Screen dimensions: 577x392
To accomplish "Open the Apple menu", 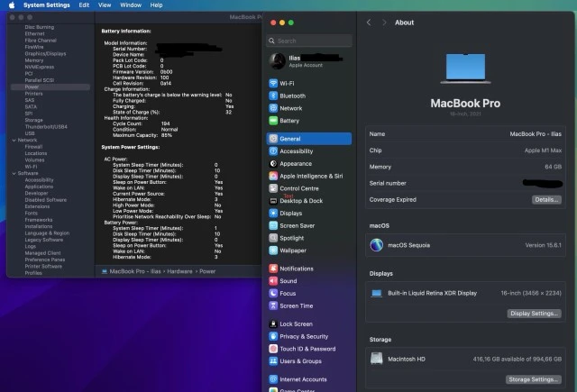I will pos(12,5).
